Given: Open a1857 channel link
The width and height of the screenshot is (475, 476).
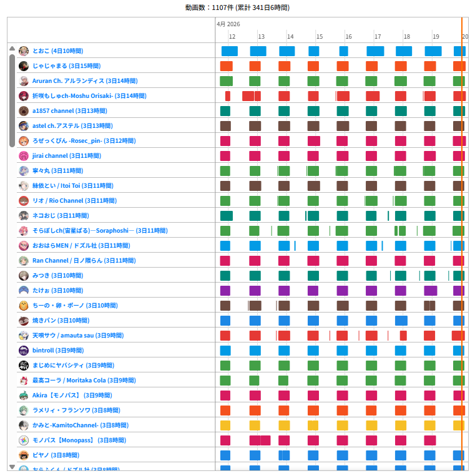Looking at the screenshot, I should click(70, 111).
